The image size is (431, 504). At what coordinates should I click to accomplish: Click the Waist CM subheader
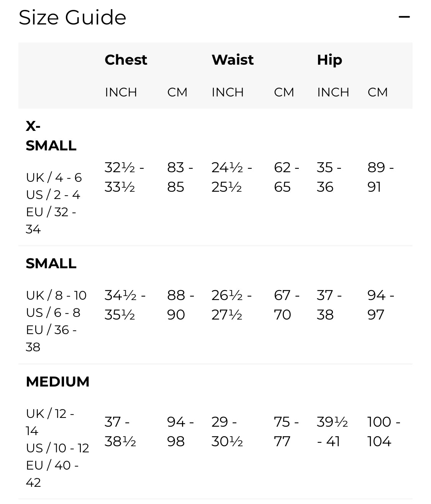tap(284, 92)
